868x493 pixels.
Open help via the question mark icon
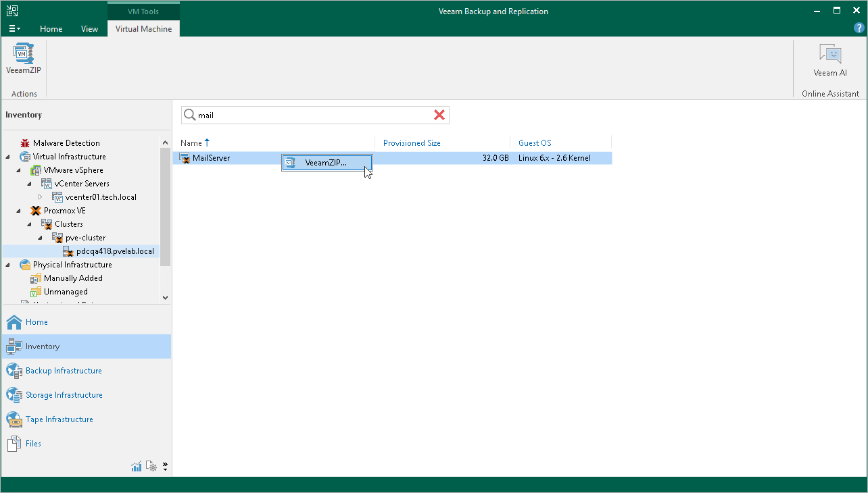(859, 28)
